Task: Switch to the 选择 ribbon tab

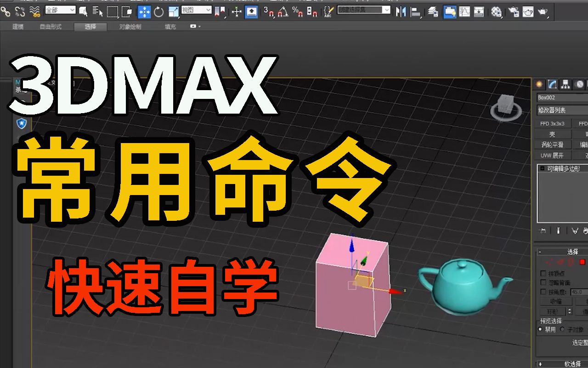Action: pos(90,27)
